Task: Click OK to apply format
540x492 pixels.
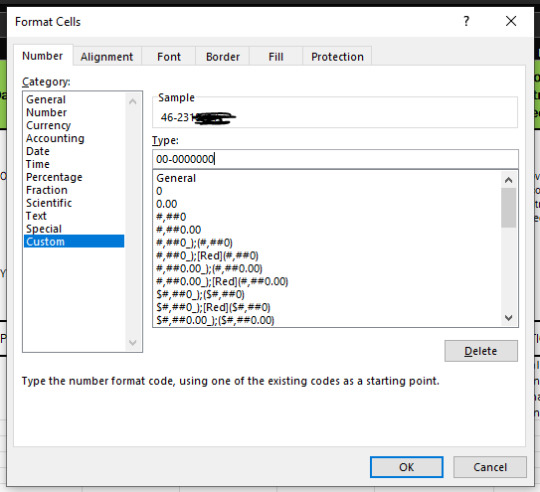Action: pos(406,467)
